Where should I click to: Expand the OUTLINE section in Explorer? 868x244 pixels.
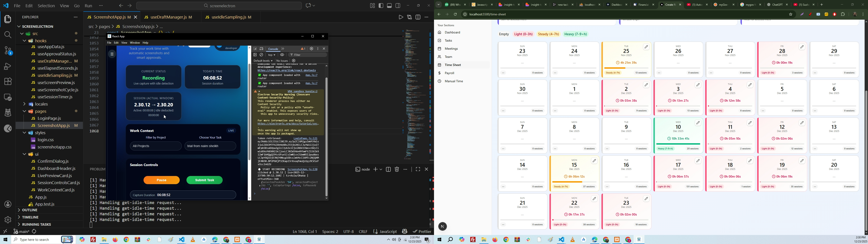point(30,210)
